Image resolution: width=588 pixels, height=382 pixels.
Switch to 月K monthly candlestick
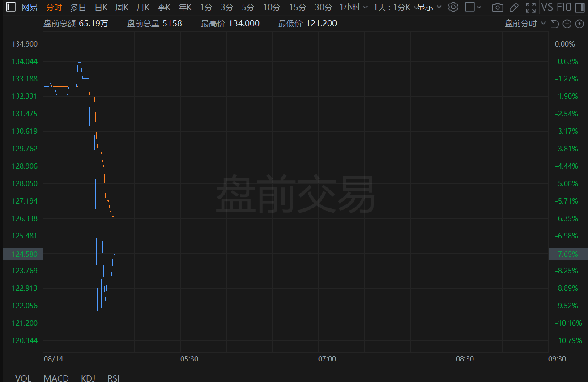(x=143, y=7)
